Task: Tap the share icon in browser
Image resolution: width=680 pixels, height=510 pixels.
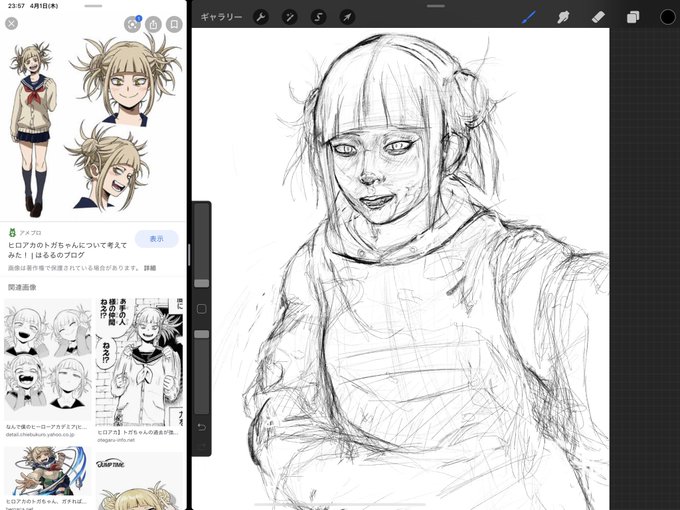Action: pyautogui.click(x=153, y=24)
